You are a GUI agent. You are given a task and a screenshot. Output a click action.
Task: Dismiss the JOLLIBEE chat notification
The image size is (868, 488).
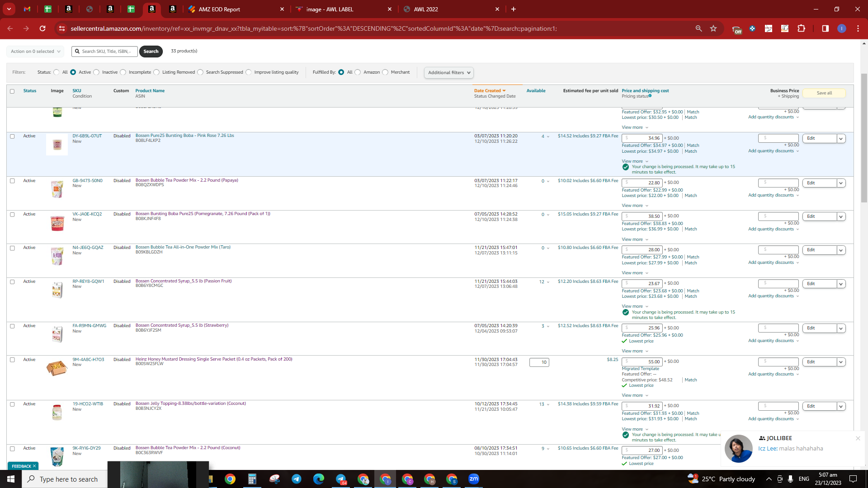coord(858,438)
